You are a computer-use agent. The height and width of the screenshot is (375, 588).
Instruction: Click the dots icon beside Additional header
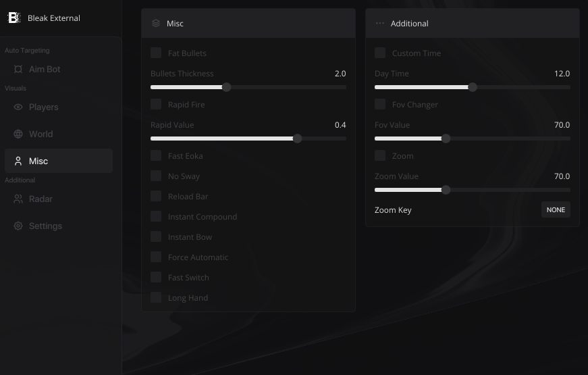point(380,24)
